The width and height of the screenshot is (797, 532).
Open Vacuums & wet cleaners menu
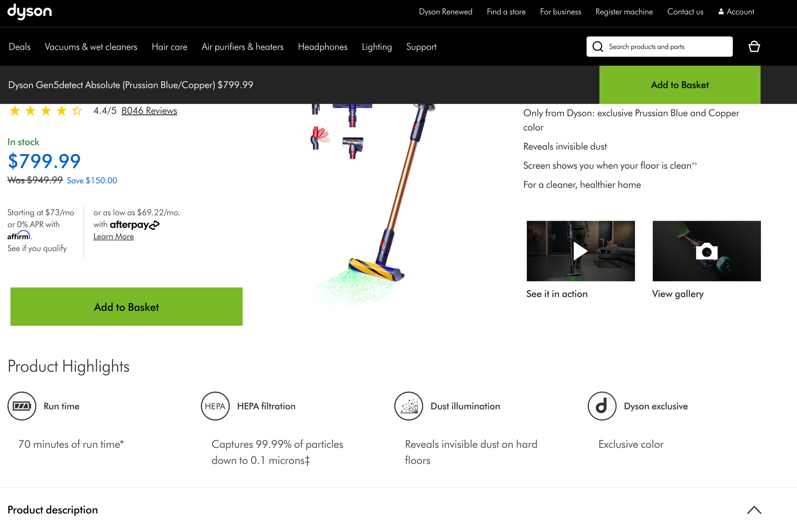click(91, 47)
